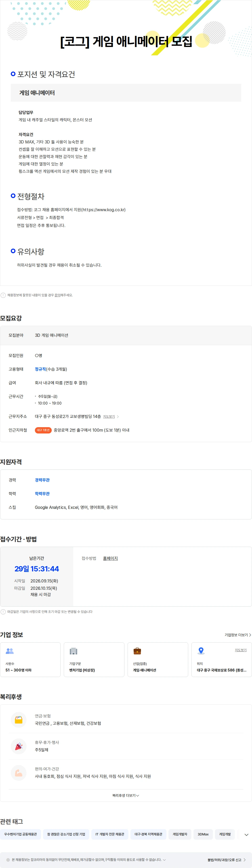Click the 접수방법 kog.co.kr application text

(71, 210)
